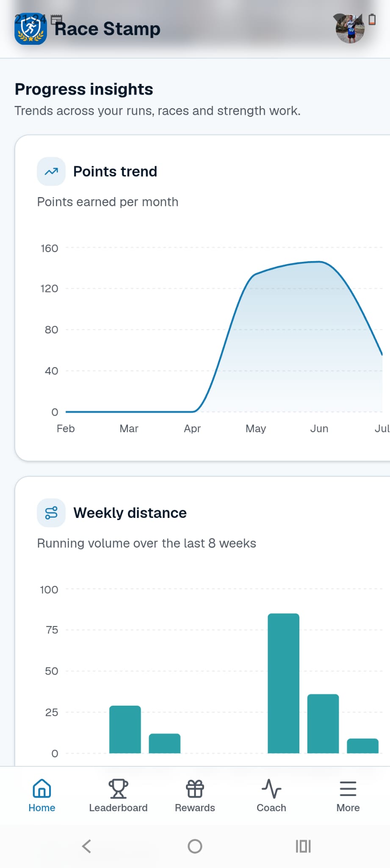Screen dimensions: 390x868
Task: Click the 25 axis value on distance chart
Action: pyautogui.click(x=52, y=712)
